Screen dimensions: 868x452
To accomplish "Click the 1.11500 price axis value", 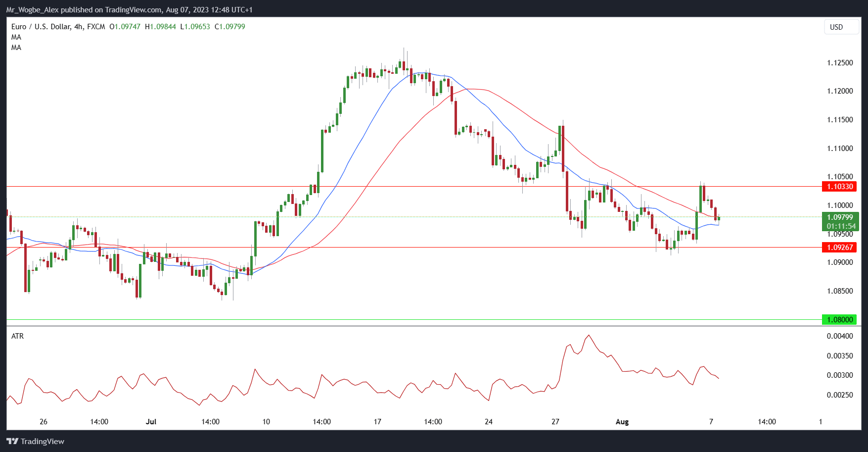I will pyautogui.click(x=840, y=120).
